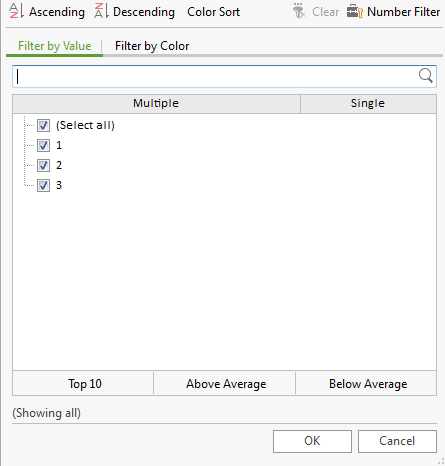Viewport: 445px width, 466px height.
Task: Click the Ascending sort A-Z icon
Action: (x=16, y=11)
